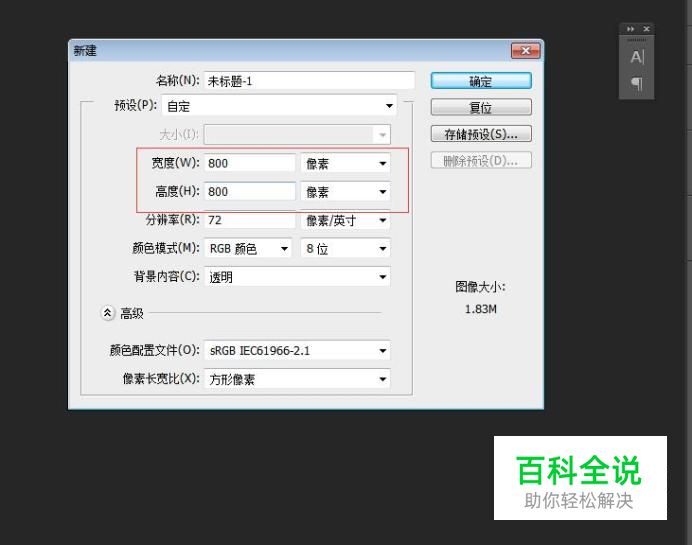
Task: Expand the collapsed panel dock arrows
Action: click(630, 29)
